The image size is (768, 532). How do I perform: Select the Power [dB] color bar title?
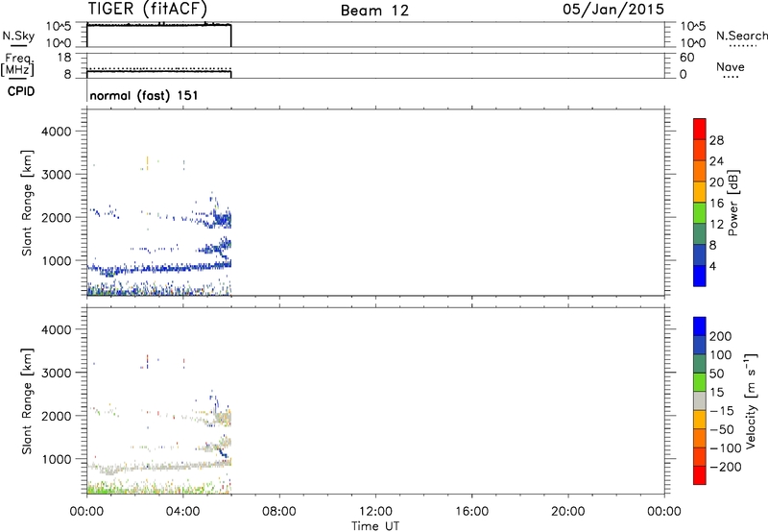click(732, 203)
